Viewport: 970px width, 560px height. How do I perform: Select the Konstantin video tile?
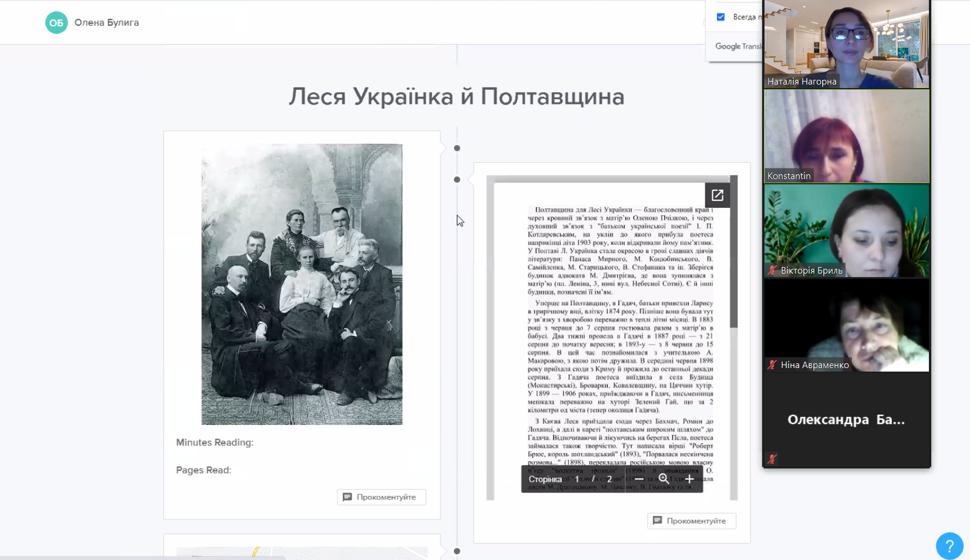point(846,136)
